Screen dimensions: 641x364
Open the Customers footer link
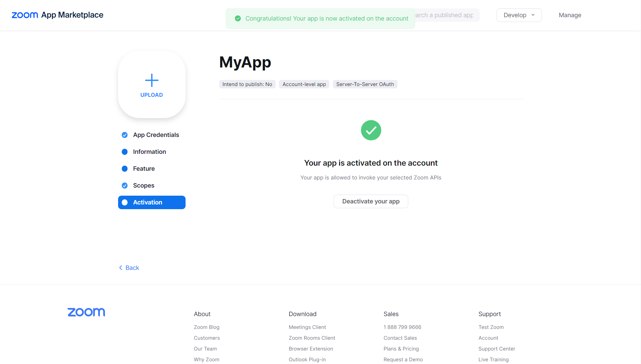point(207,338)
